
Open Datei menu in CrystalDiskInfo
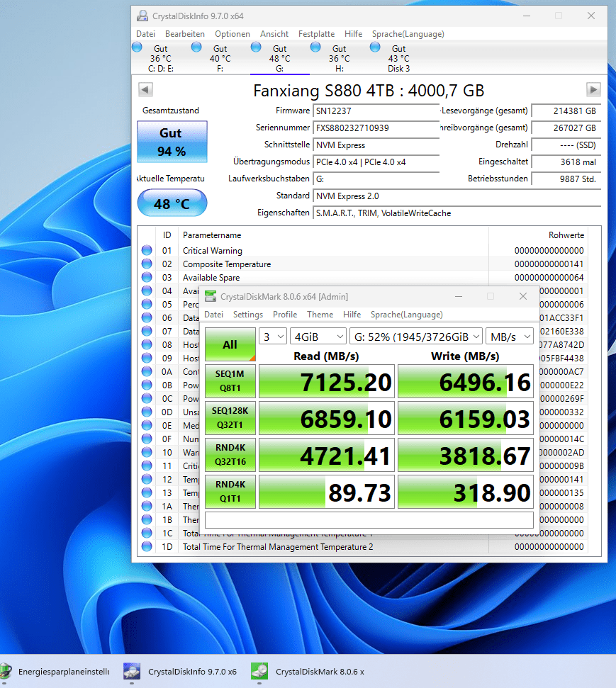(x=146, y=34)
